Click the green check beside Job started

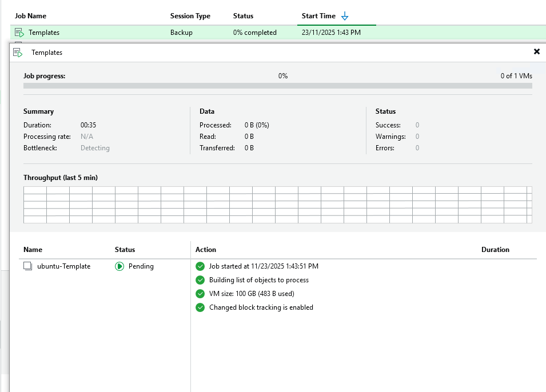click(x=200, y=266)
